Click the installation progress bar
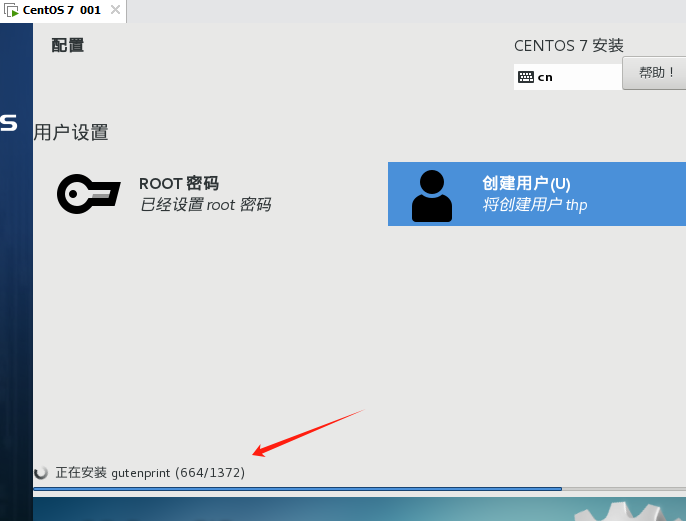 pyautogui.click(x=360, y=489)
